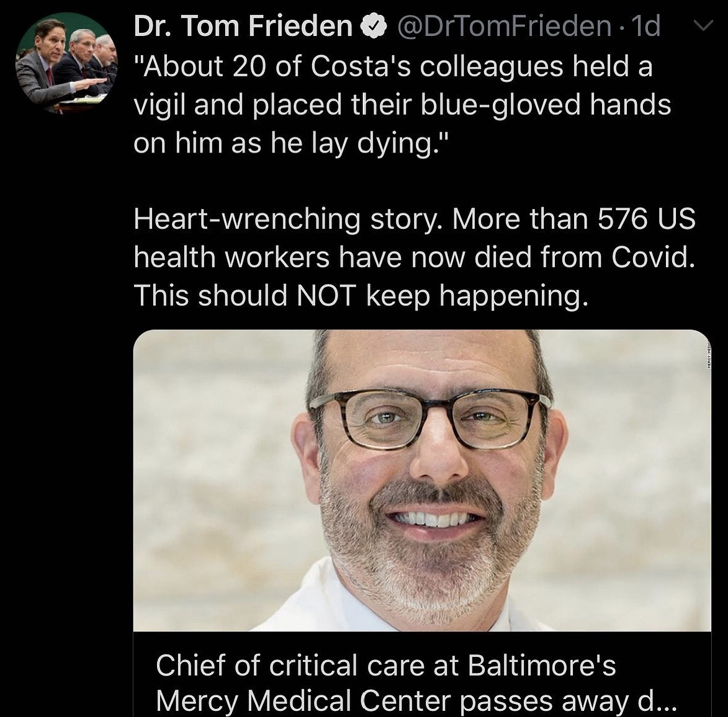
Task: Click the on him as he lay dying line
Action: pos(289,143)
